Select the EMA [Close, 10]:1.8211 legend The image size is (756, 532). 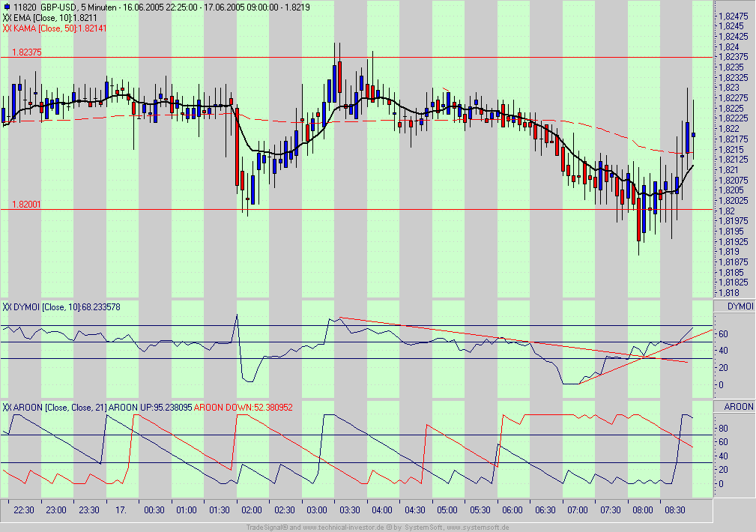tap(55, 18)
